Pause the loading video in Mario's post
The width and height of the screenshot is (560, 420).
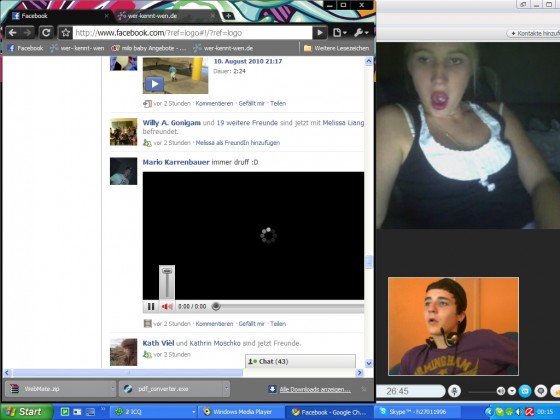(151, 306)
